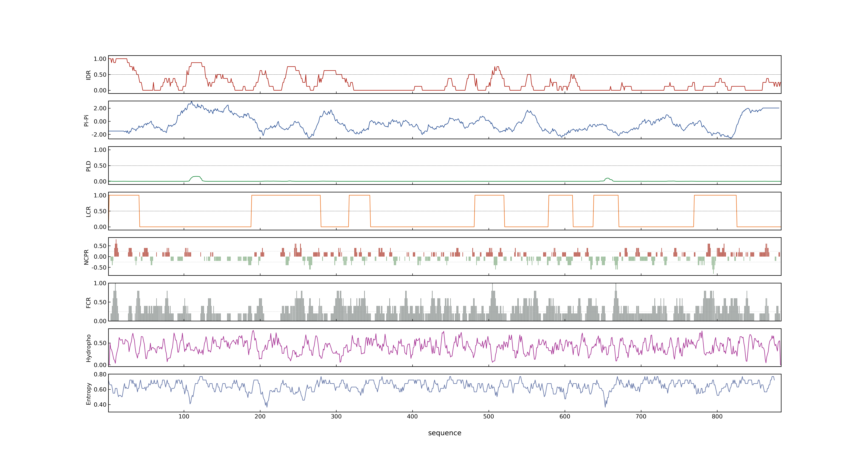This screenshot has height=463, width=868.
Task: Click the IDR y-axis label
Action: 88,75
